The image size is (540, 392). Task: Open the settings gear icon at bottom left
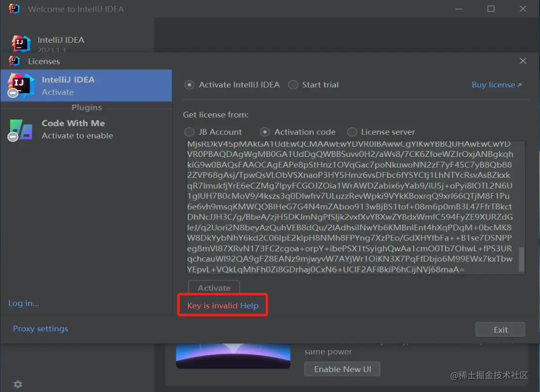[x=18, y=384]
